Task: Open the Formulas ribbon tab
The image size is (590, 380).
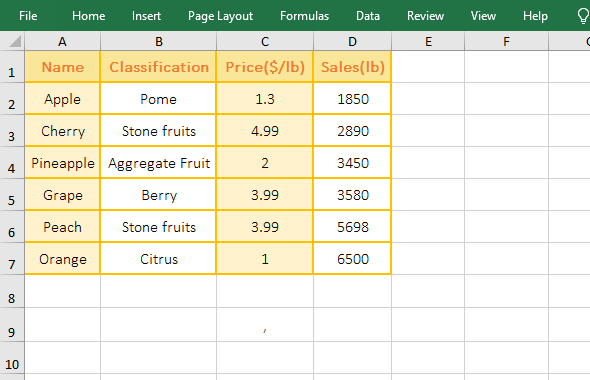Action: [304, 16]
